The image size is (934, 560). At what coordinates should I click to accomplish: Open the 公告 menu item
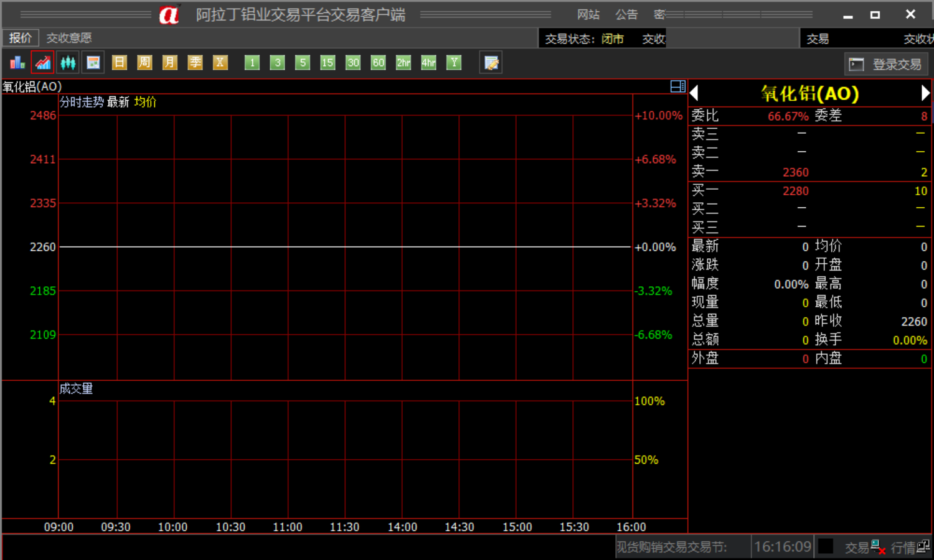coord(627,14)
